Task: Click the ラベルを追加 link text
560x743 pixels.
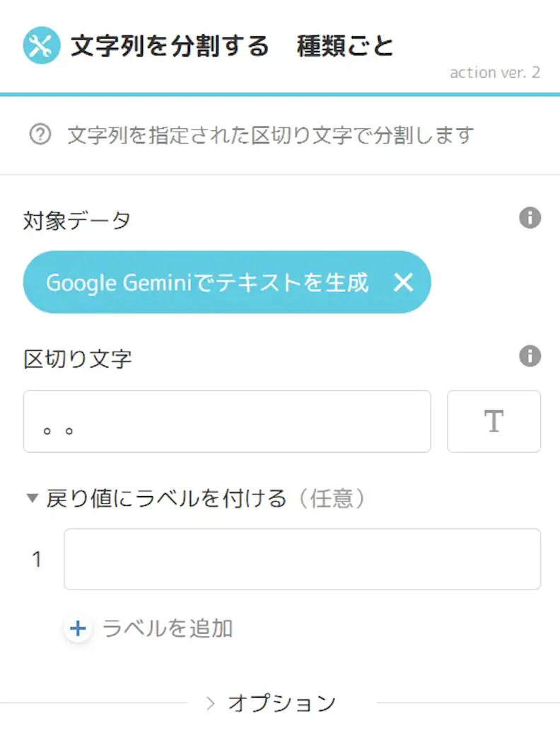Action: (168, 628)
